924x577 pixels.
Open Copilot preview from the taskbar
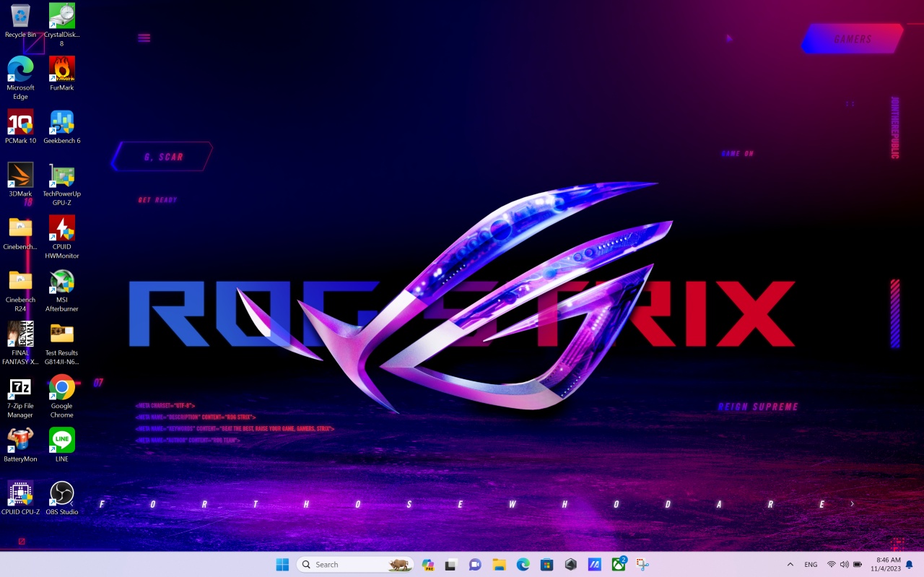[428, 565]
